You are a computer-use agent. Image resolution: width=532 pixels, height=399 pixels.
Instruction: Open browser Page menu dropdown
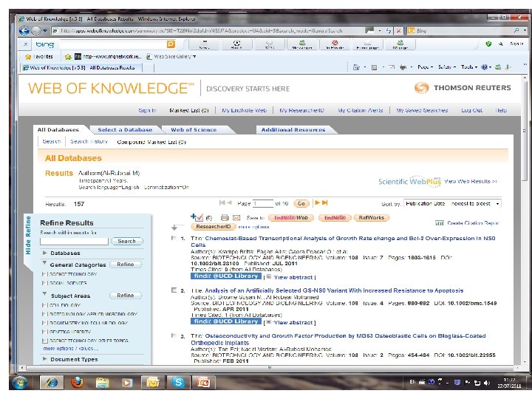point(425,66)
